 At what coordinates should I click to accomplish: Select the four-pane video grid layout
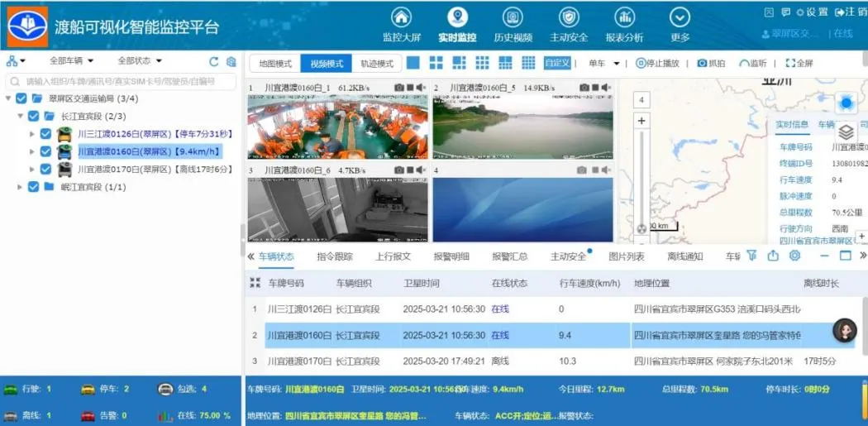pyautogui.click(x=436, y=63)
